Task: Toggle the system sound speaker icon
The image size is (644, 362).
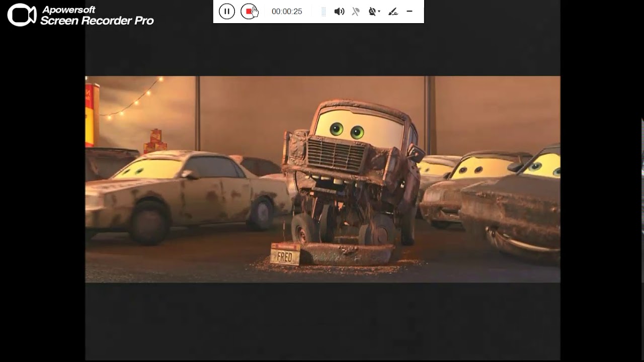Action: click(x=340, y=11)
